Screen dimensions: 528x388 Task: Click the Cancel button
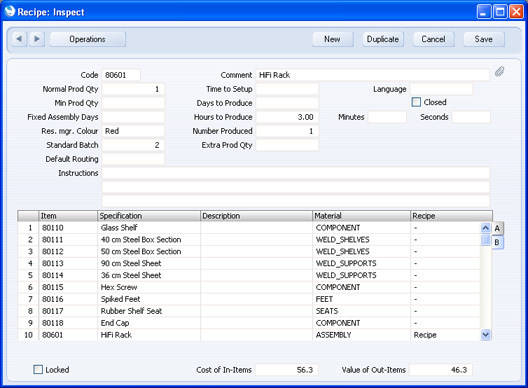coord(433,39)
